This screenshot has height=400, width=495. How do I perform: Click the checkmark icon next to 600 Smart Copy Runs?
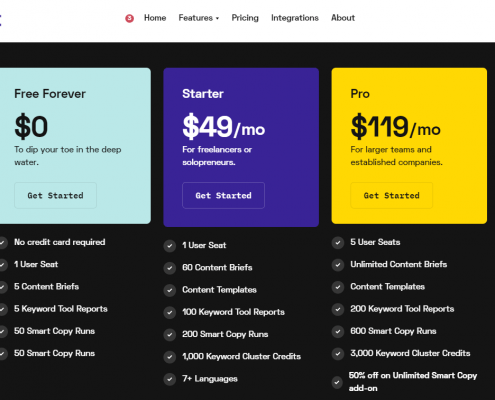tap(338, 331)
